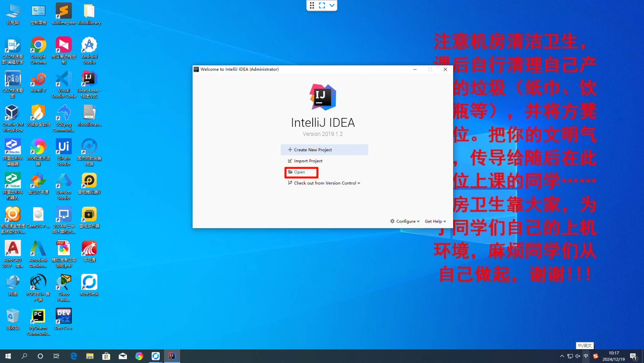Select the 向日葵远程控制 desktop icon
The image size is (644, 363).
63,51
